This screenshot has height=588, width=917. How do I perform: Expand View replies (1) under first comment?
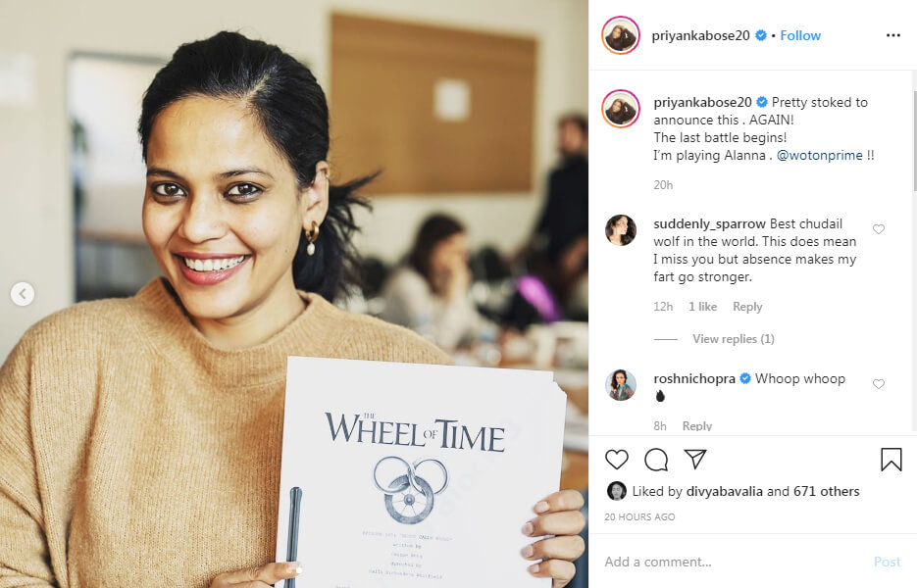(734, 339)
